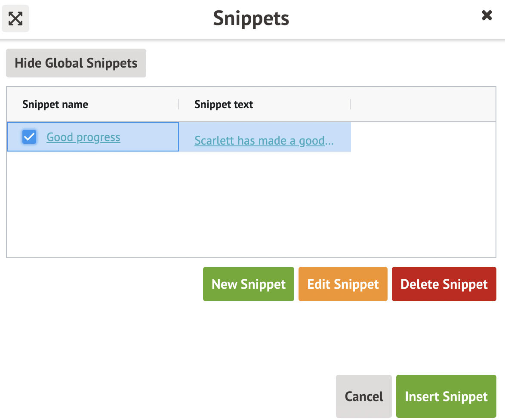Screen dimensions: 505x420
Task: Click the empty third column header
Action: (x=423, y=104)
